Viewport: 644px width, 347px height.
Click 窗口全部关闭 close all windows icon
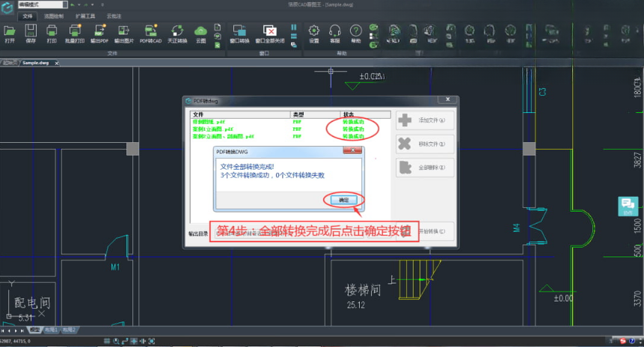coord(270,34)
